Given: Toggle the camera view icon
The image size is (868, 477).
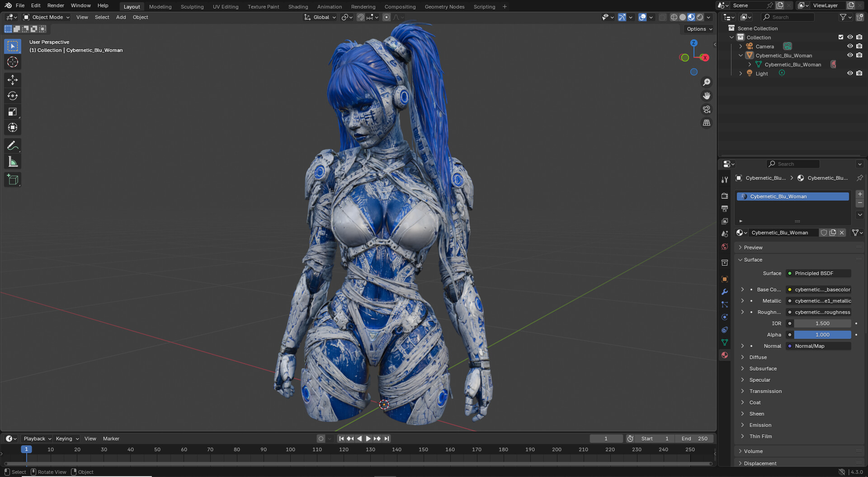Looking at the screenshot, I should 706,109.
